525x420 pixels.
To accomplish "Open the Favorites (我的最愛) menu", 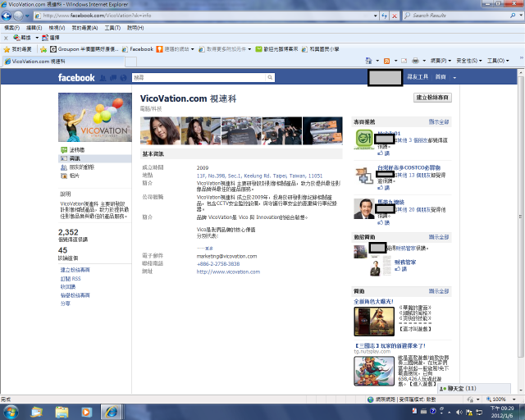I will (84, 28).
